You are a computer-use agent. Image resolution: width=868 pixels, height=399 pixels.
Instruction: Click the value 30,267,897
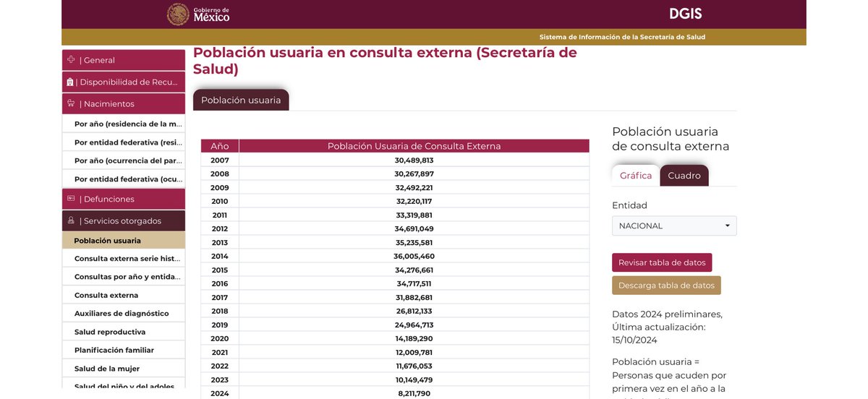pyautogui.click(x=414, y=173)
